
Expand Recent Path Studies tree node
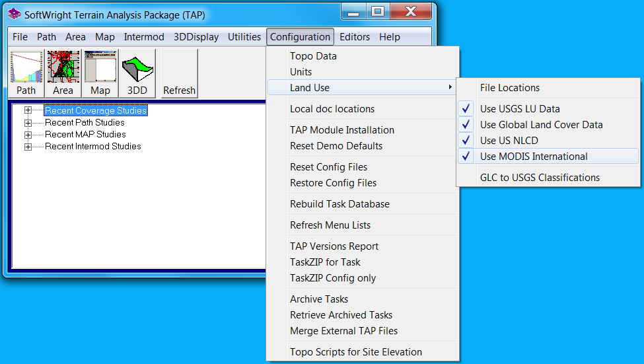(x=28, y=122)
